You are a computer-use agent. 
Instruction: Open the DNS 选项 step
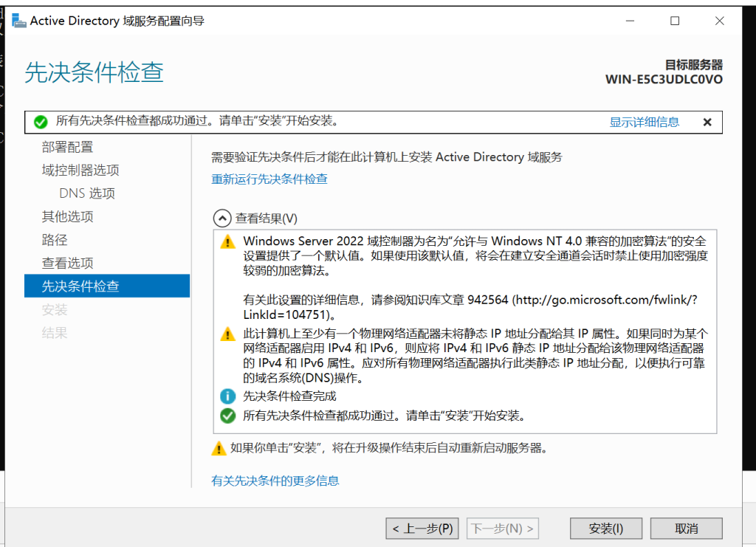87,193
